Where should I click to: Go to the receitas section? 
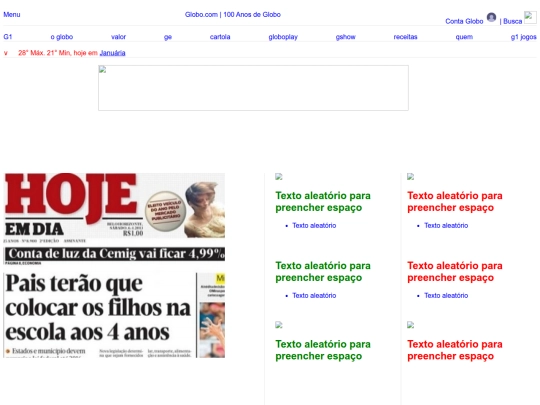click(x=405, y=37)
